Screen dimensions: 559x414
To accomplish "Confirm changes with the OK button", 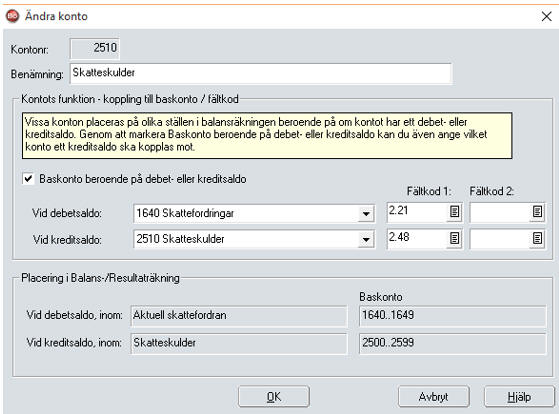I will click(x=274, y=397).
